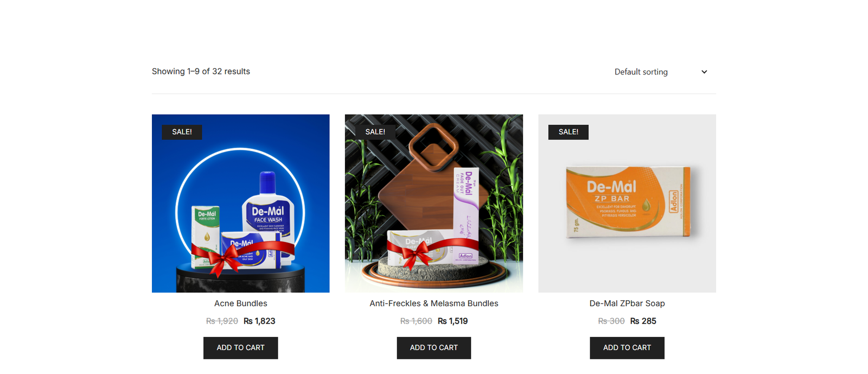Open the Default sorting dropdown
Image resolution: width=868 pixels, height=374 pixels.
661,72
